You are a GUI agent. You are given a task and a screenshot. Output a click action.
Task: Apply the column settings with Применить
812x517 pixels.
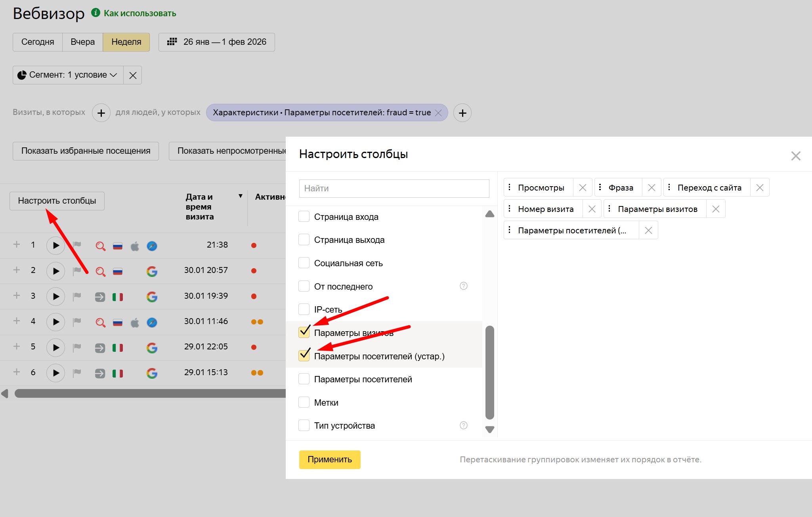pyautogui.click(x=330, y=460)
